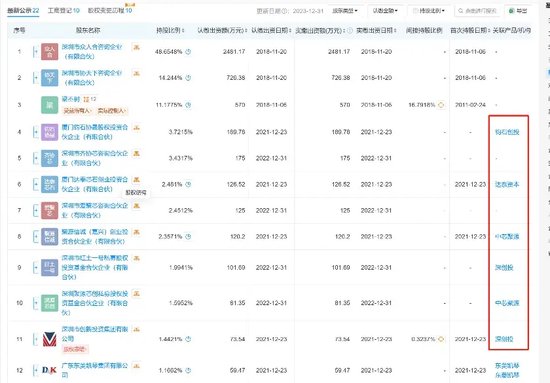This screenshot has width=550, height=383.
Task: Switch to equity change history tab (10)
Action: coord(110,11)
